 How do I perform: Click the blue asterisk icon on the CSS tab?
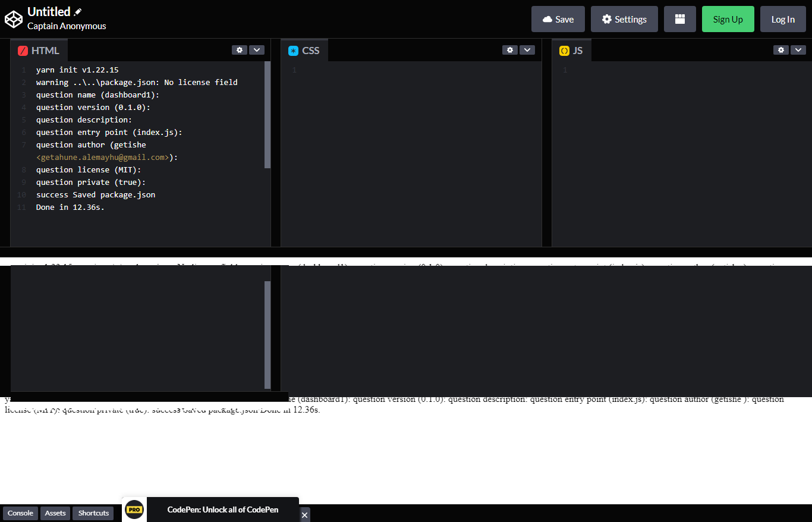293,51
